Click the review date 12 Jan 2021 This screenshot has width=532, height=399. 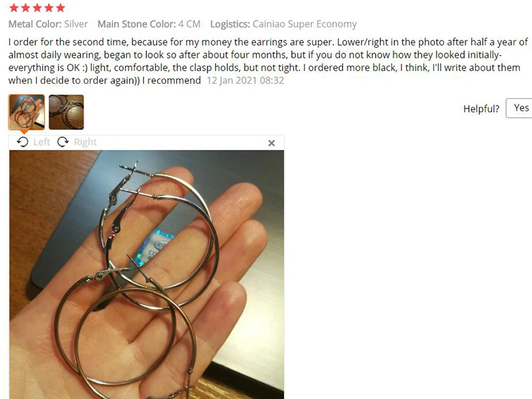tap(245, 80)
